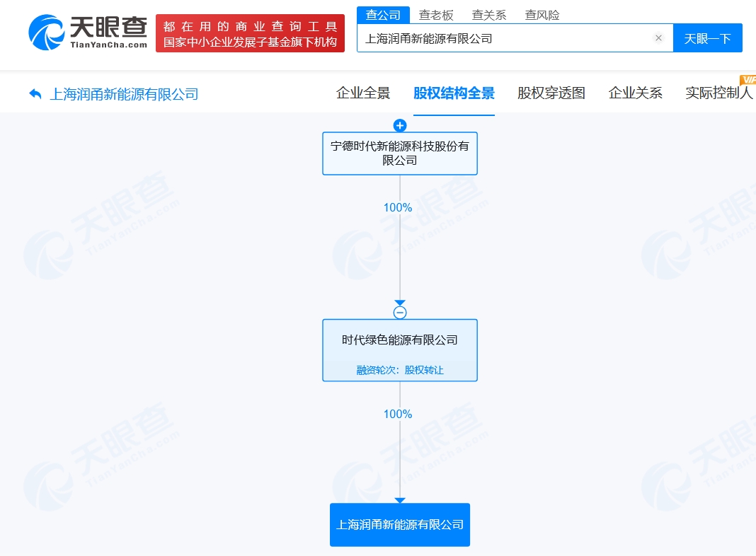Open the 企业关系 tab
The width and height of the screenshot is (756, 556).
tap(636, 93)
